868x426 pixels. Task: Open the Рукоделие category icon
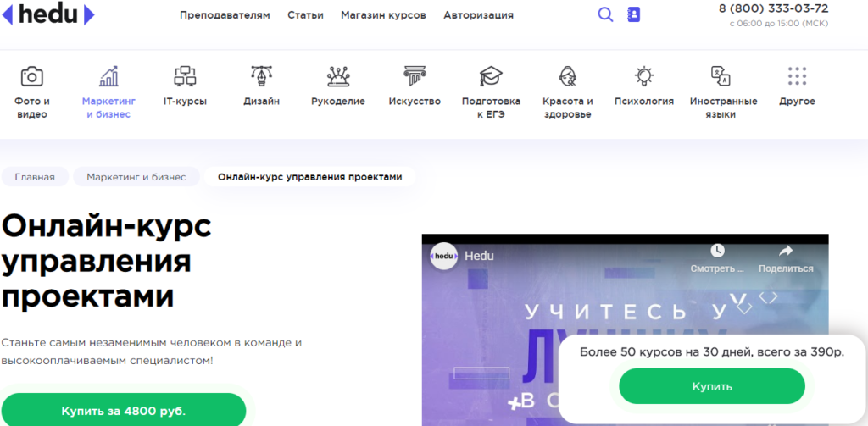point(338,77)
